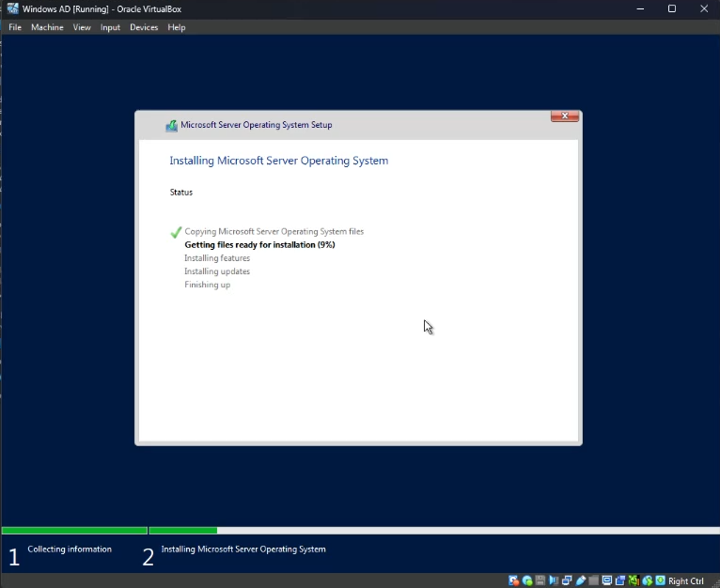Click the Right Ctrl host key label
The image size is (720, 588).
pos(685,581)
